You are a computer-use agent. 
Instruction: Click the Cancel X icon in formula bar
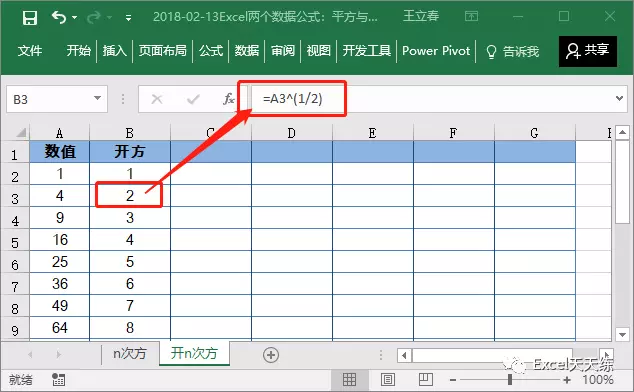pos(157,99)
